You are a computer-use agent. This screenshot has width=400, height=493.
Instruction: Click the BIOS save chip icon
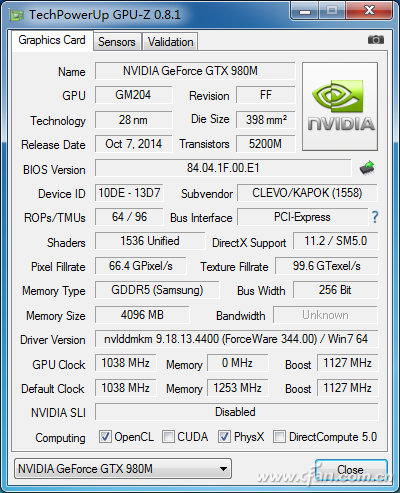click(367, 168)
